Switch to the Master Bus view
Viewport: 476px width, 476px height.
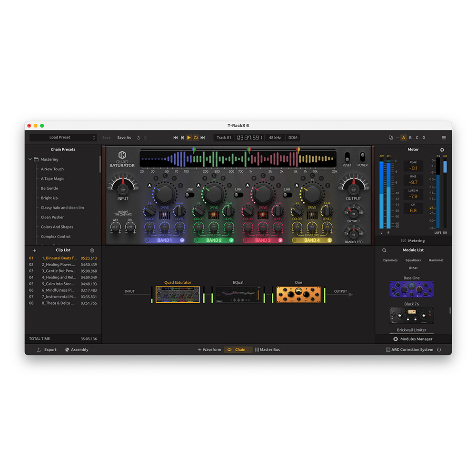click(268, 350)
